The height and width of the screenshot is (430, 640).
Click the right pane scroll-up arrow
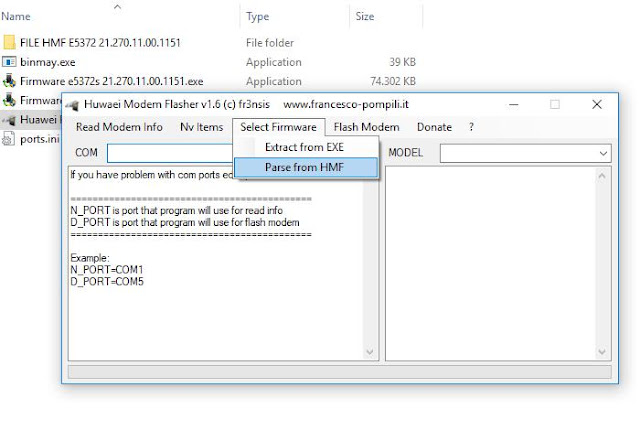pos(602,176)
